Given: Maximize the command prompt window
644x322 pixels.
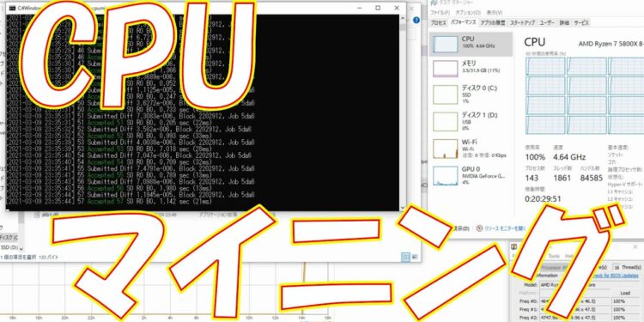Looking at the screenshot, I should (x=378, y=8).
